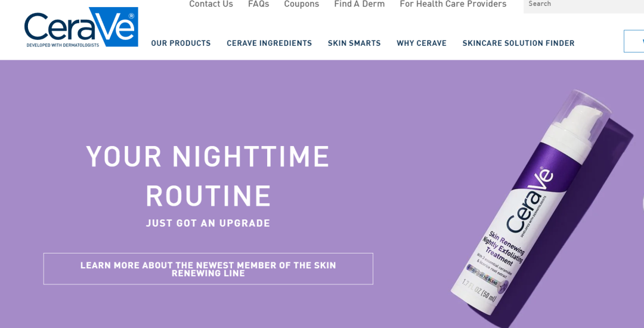Screen dimensions: 644x328
Task: Open the Skincare Solution Finder
Action: click(x=518, y=43)
